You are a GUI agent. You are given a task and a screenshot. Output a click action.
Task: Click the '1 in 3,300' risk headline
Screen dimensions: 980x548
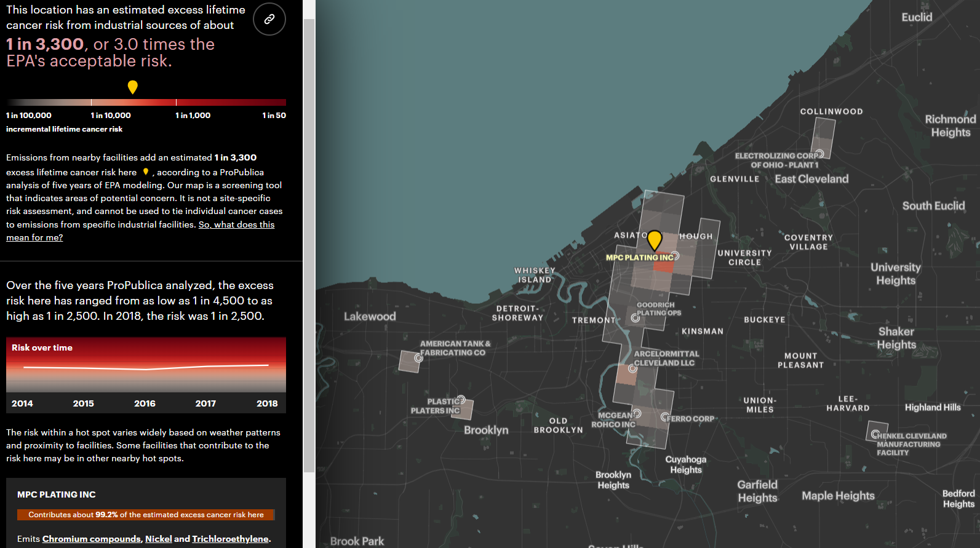(x=45, y=44)
